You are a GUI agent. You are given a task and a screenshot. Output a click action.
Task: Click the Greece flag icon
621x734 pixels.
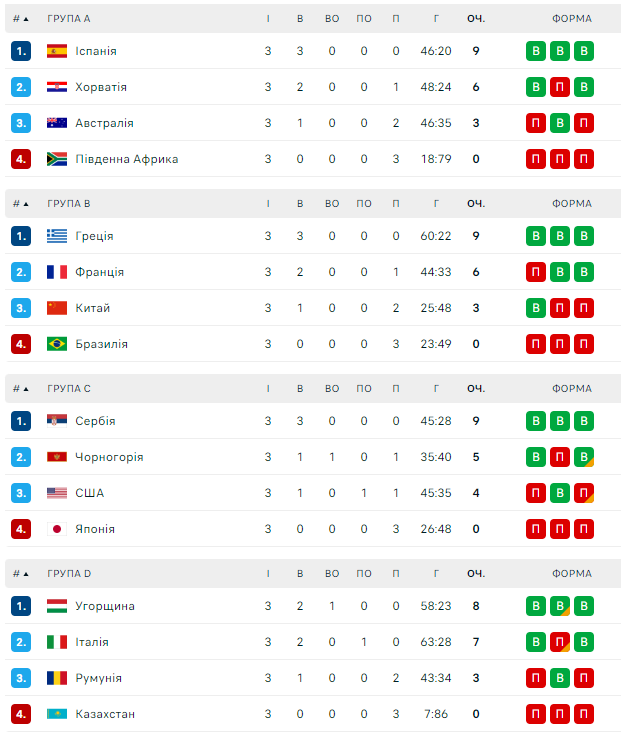(x=57, y=236)
